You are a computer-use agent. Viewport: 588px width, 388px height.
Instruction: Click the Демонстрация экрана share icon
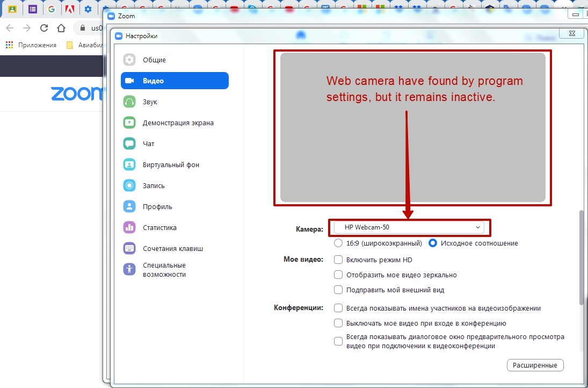[129, 123]
